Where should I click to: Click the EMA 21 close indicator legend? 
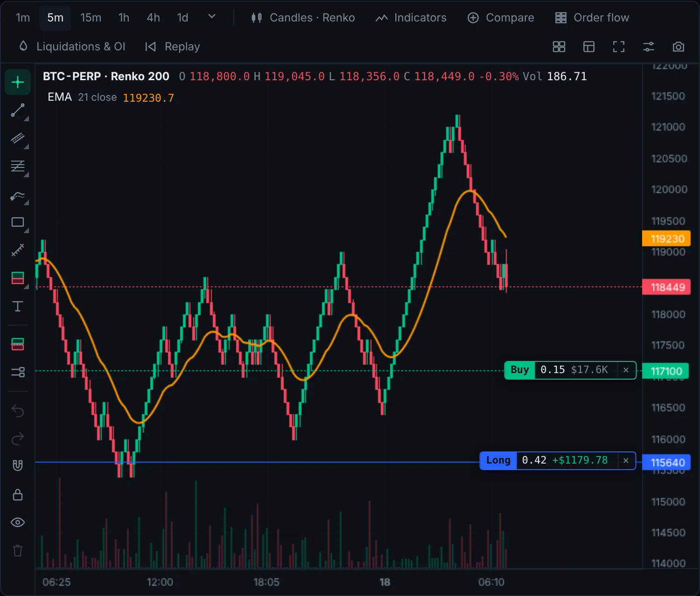click(82, 97)
